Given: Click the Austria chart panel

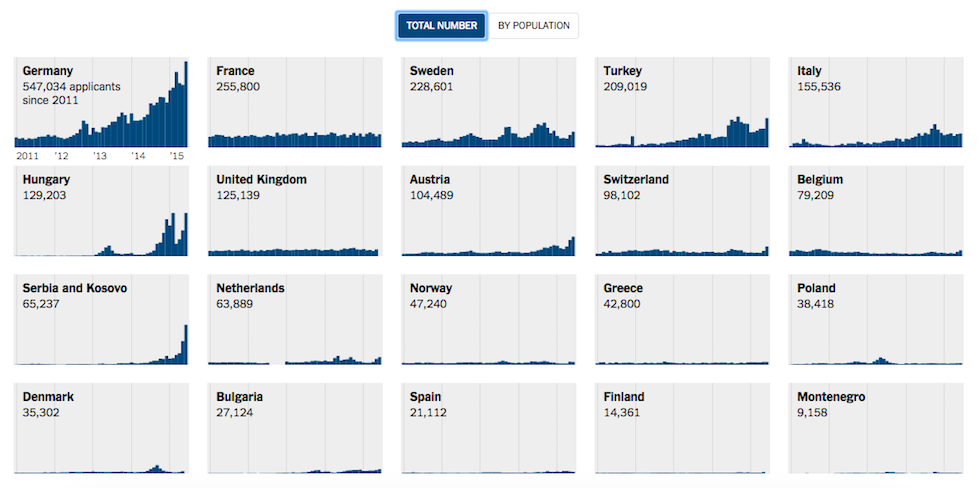Looking at the screenshot, I should pos(488,211).
